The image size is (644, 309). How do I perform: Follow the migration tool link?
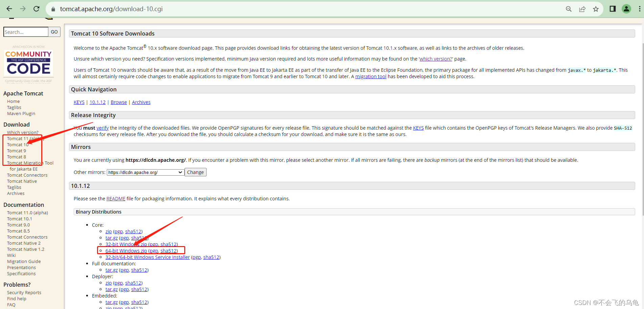click(x=371, y=76)
